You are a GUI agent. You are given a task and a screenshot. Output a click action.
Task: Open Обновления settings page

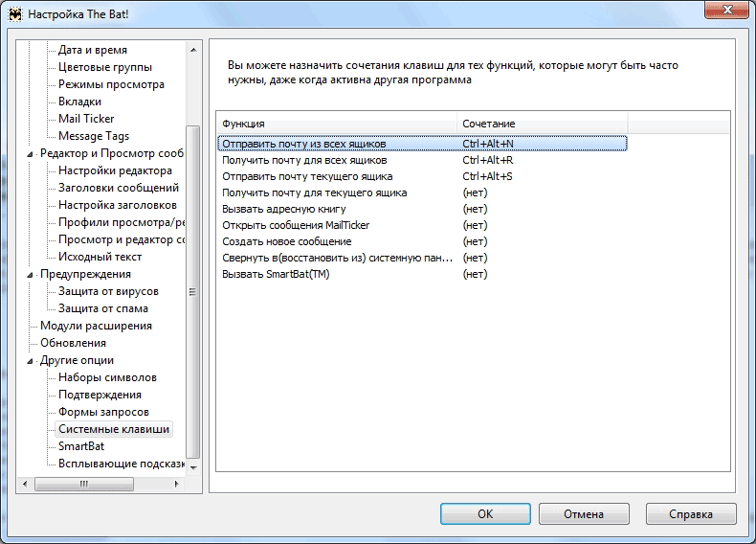point(74,343)
